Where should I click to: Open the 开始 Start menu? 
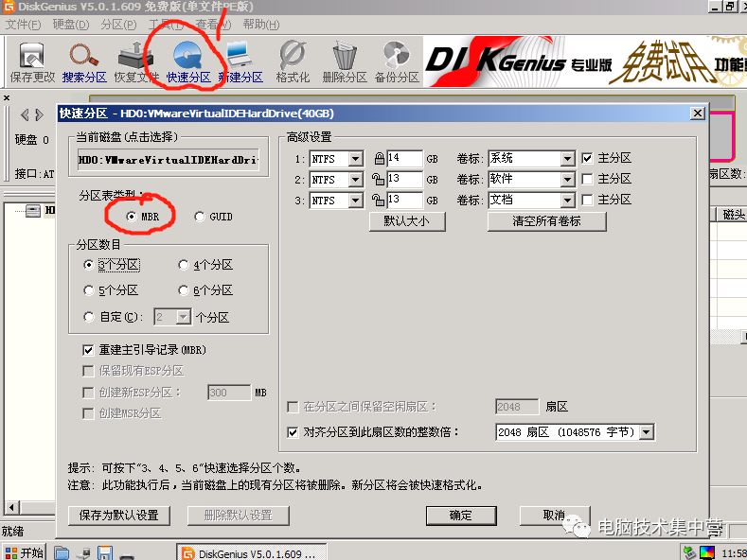click(24, 552)
